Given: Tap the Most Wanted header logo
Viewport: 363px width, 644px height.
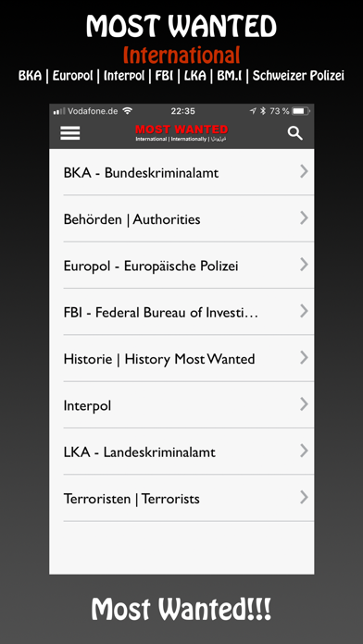Looking at the screenshot, I should [x=181, y=132].
